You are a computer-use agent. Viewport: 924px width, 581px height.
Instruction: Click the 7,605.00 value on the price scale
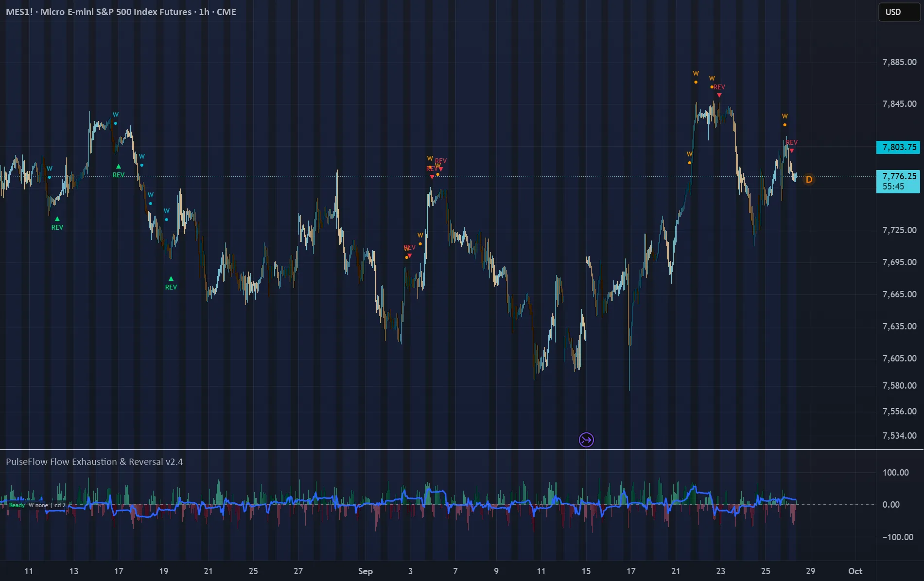pos(899,359)
